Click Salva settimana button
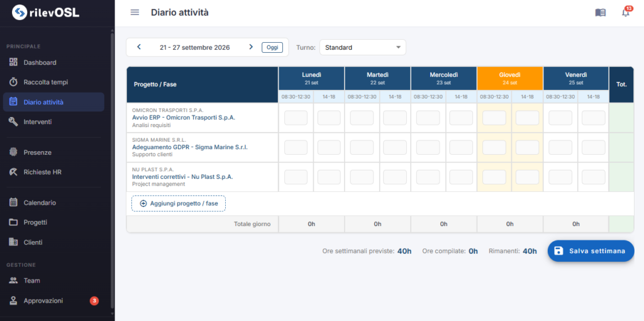This screenshot has height=321, width=644. click(591, 251)
